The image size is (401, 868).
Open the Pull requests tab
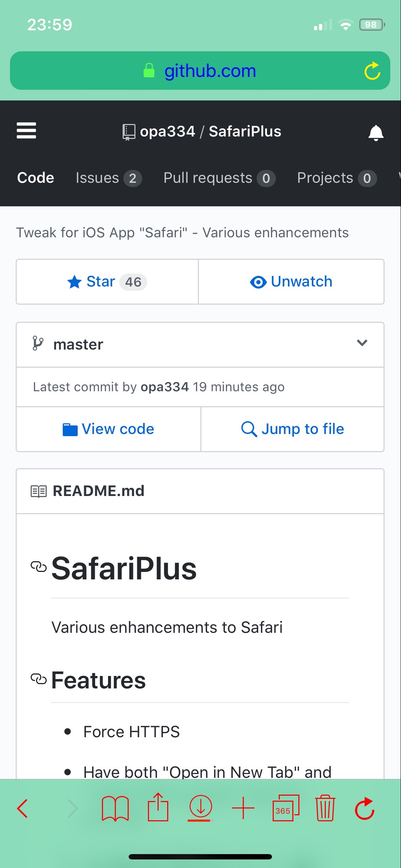[219, 178]
